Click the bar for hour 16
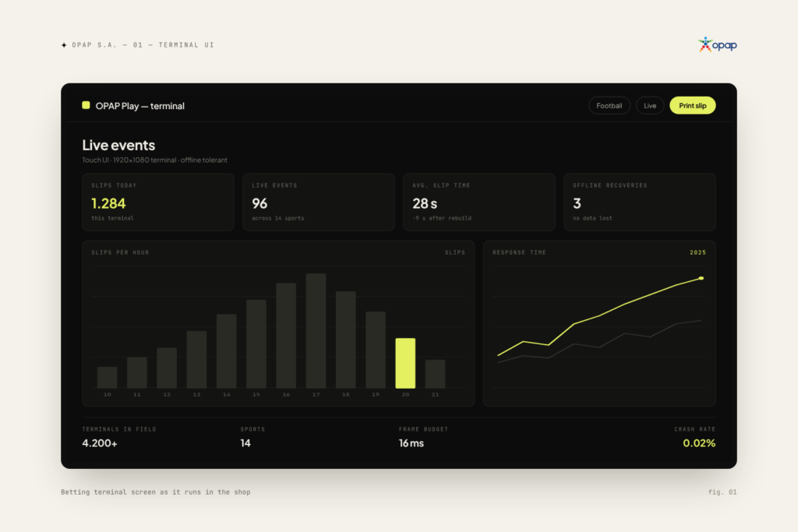Viewport: 798px width, 532px height. point(286,336)
